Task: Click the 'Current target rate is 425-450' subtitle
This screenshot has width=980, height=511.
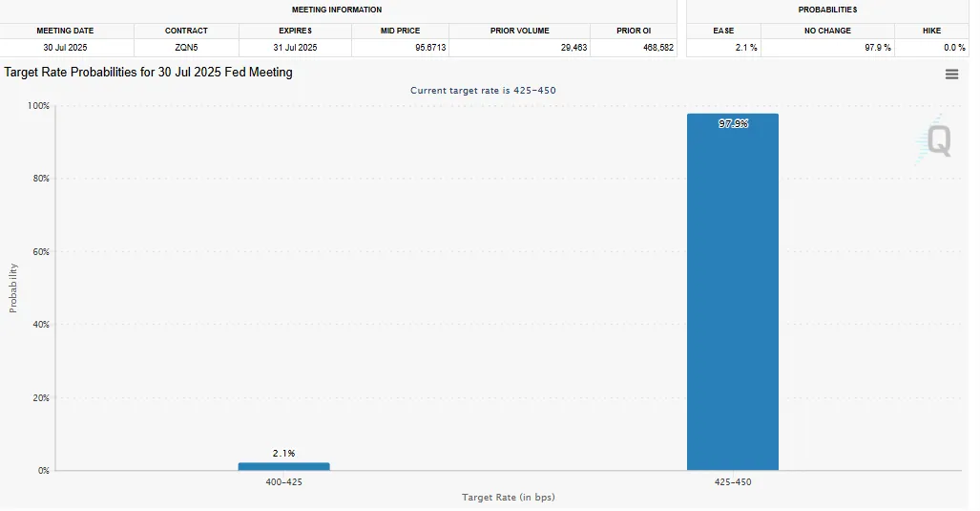Action: pyautogui.click(x=483, y=90)
